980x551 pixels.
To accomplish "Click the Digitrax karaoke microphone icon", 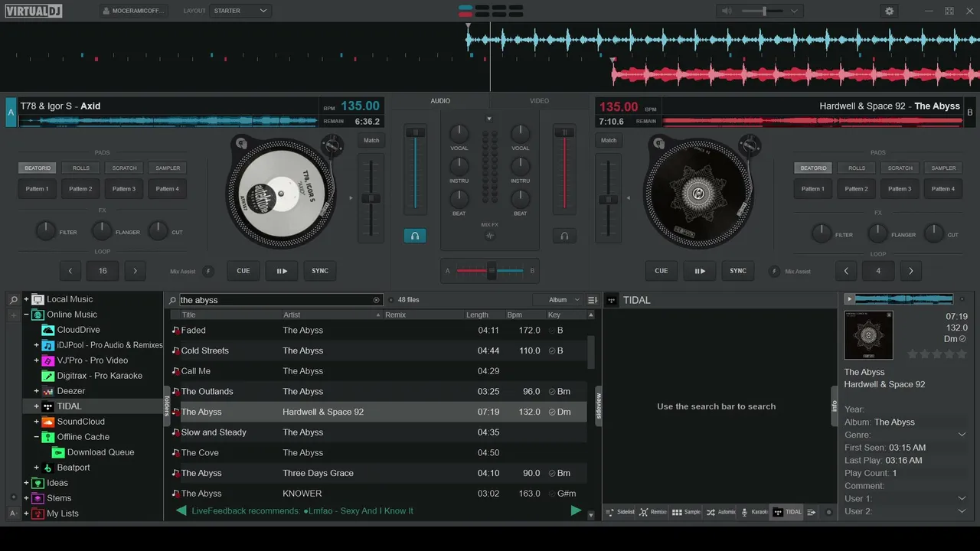I will [x=47, y=376].
